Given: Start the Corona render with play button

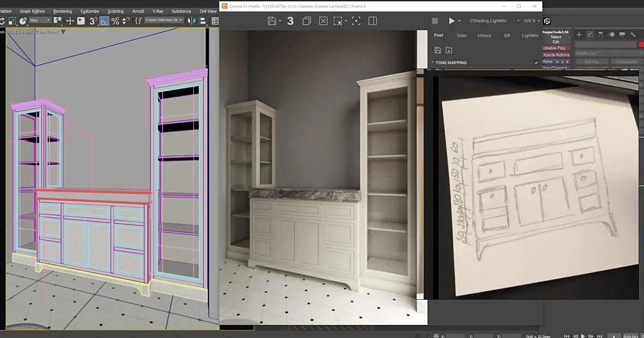Looking at the screenshot, I should (451, 21).
